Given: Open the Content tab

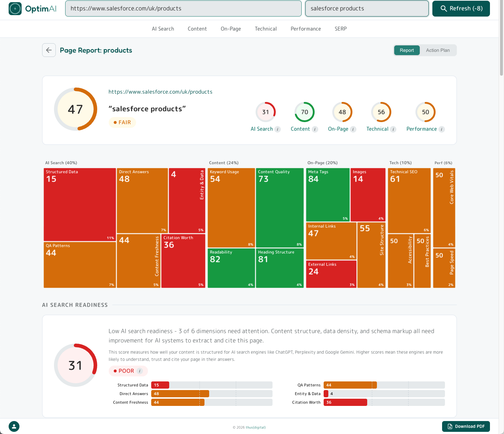Looking at the screenshot, I should tap(197, 29).
